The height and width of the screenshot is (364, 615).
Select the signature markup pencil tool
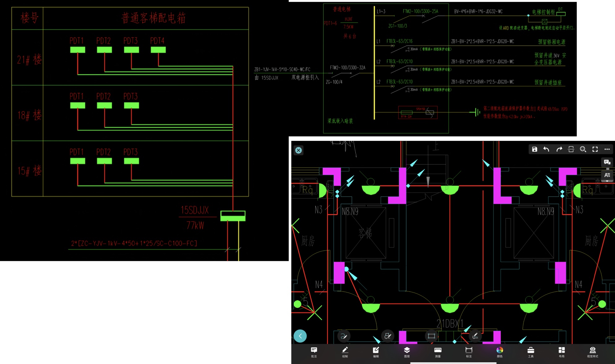(475, 336)
